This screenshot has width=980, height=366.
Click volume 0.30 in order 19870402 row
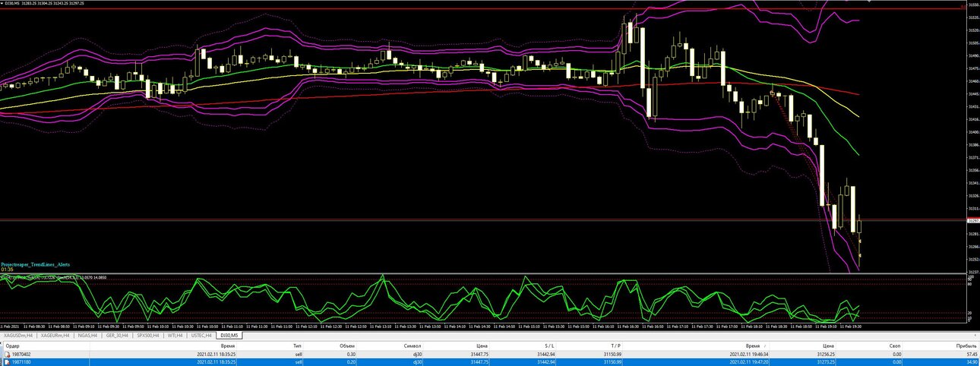coord(350,354)
